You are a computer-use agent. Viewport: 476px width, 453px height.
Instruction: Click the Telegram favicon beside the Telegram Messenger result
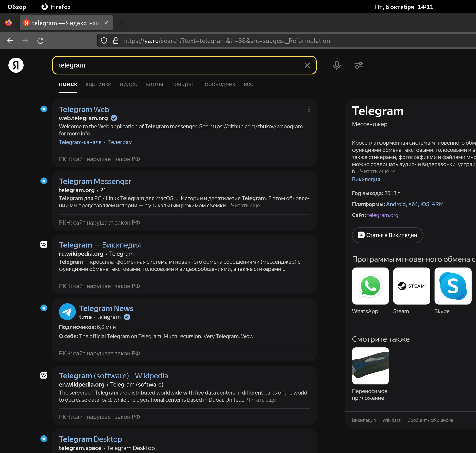pyautogui.click(x=44, y=181)
